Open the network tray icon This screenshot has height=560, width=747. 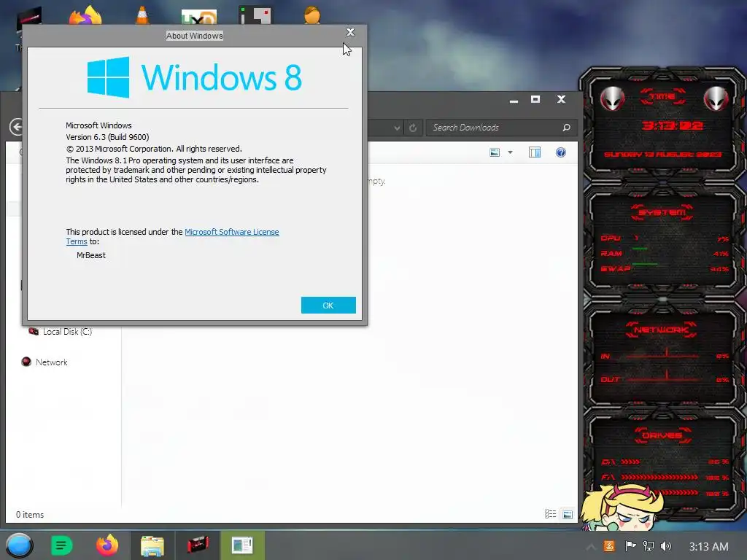(649, 546)
